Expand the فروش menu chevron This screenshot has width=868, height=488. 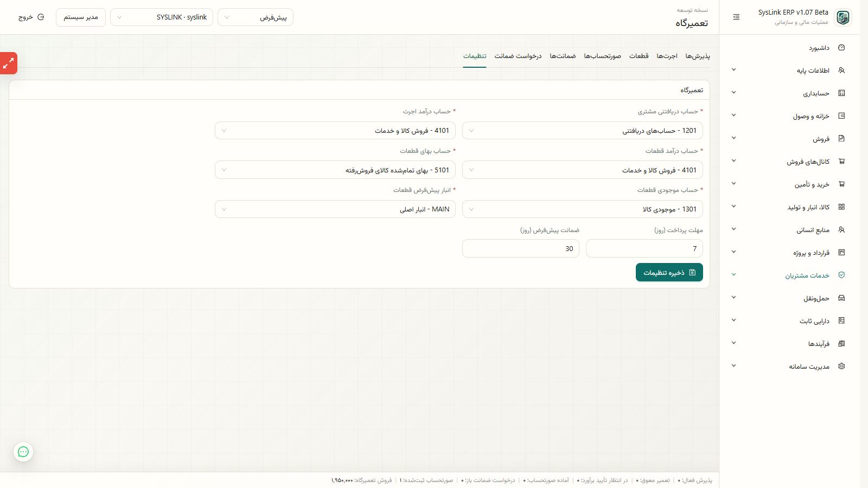[x=733, y=138]
